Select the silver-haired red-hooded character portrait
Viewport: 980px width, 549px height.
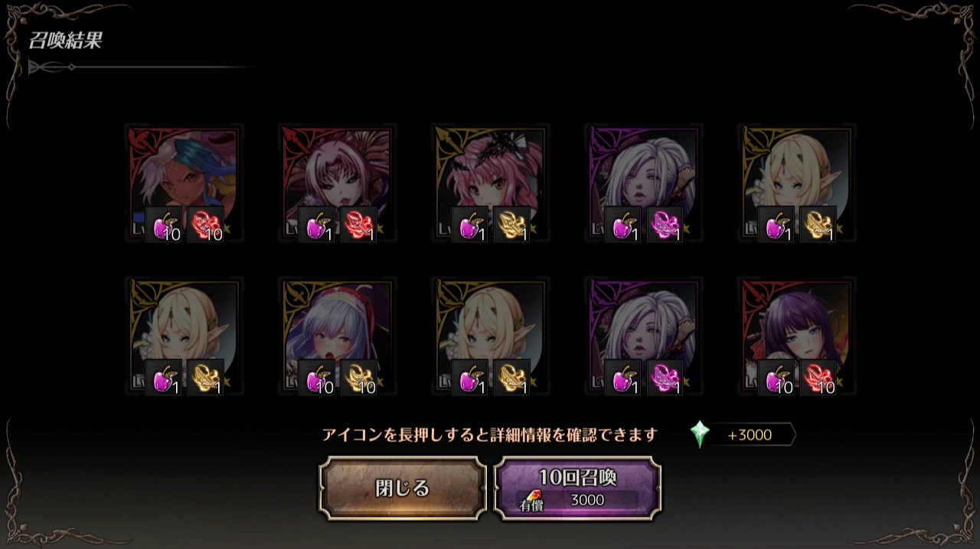pyautogui.click(x=338, y=337)
